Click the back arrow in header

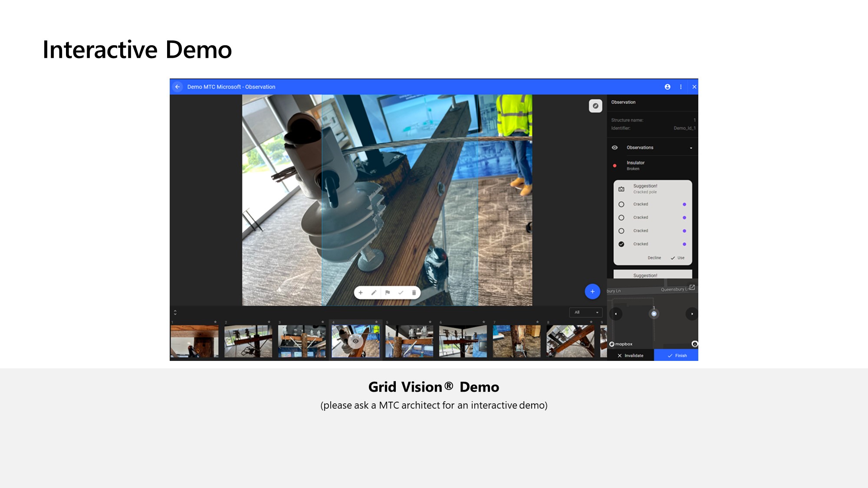(x=178, y=87)
